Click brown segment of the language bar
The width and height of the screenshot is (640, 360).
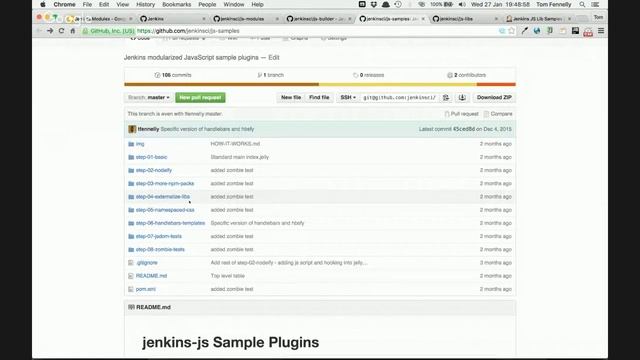pyautogui.click(x=222, y=84)
